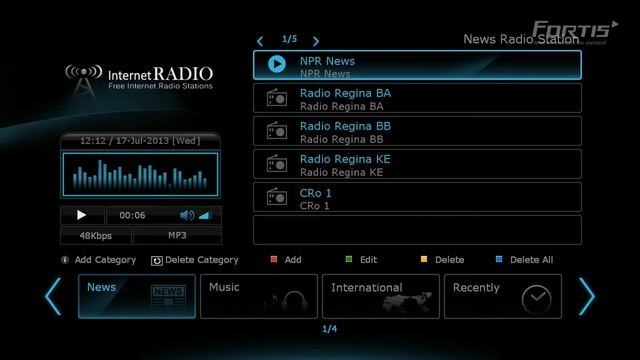Click the Internet Radio antenna logo
The width and height of the screenshot is (640, 360).
(x=84, y=82)
